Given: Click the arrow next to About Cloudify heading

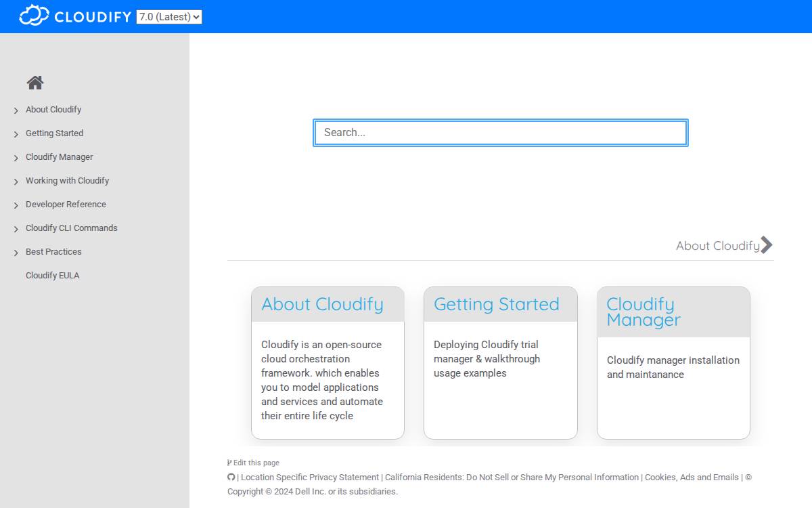Looking at the screenshot, I should [766, 245].
